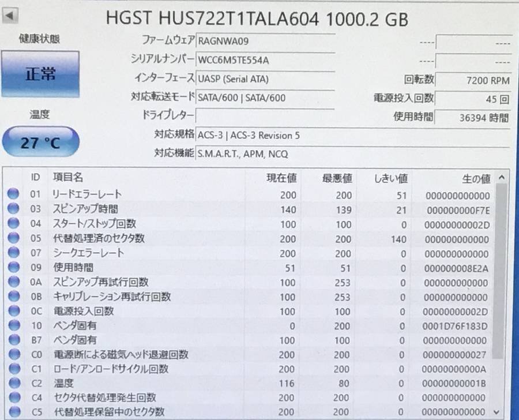519x420 pixels.
Task: Click the 27 °C temperature button
Action: click(x=41, y=142)
